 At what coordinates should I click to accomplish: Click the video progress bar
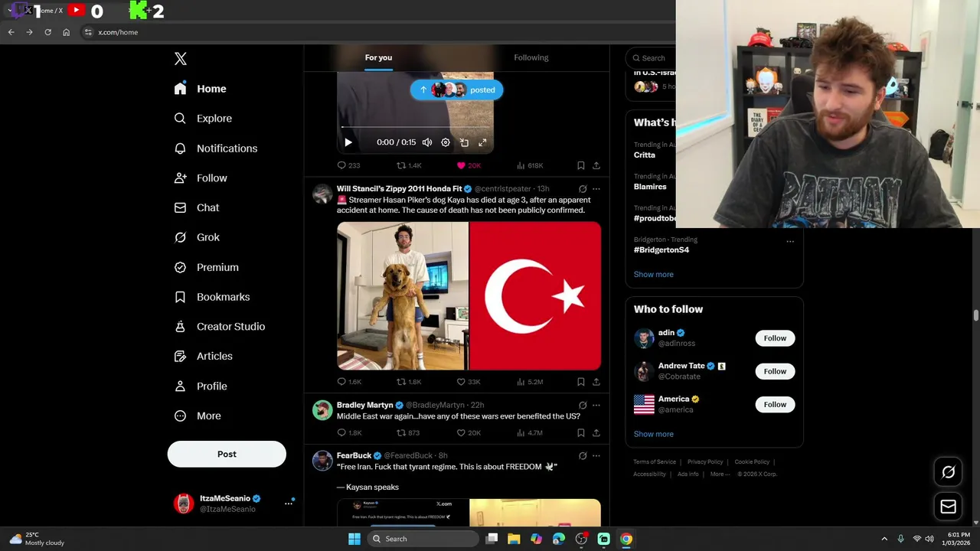[415, 127]
